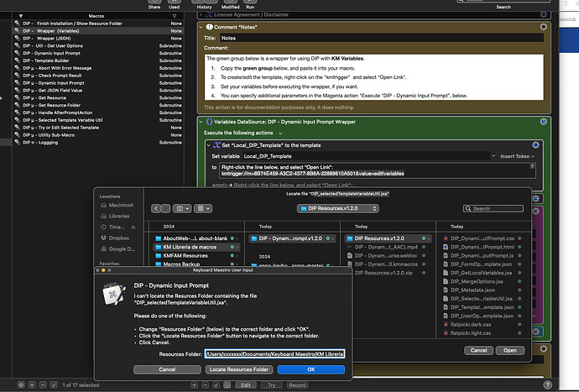Open gear menu of Set Local_DIP_Template action

pyautogui.click(x=535, y=145)
